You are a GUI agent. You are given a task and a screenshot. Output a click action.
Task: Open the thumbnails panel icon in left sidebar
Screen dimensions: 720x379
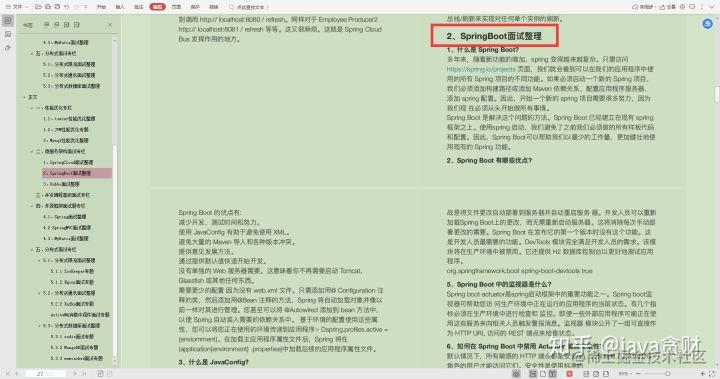[x=8, y=34]
